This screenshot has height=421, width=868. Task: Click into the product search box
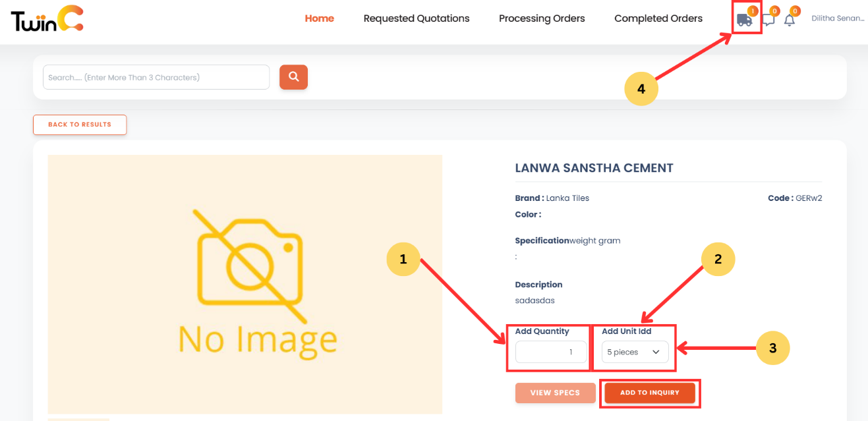(x=156, y=77)
